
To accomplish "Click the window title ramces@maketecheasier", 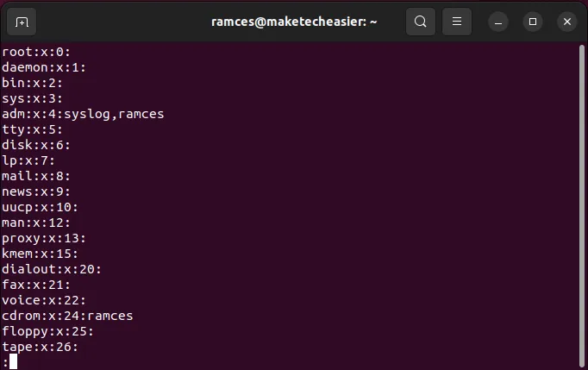I will coord(294,22).
